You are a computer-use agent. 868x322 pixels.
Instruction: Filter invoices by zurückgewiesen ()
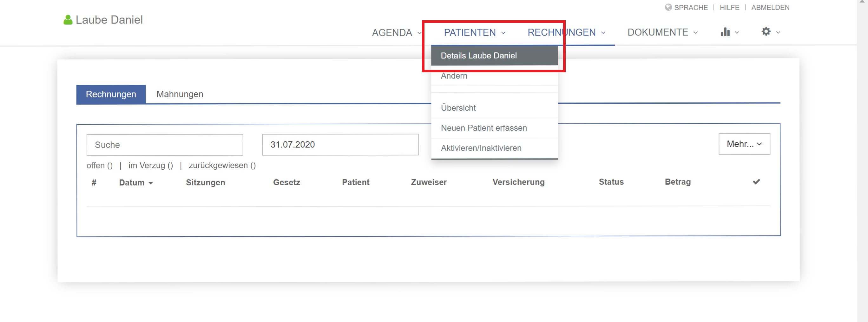click(222, 166)
